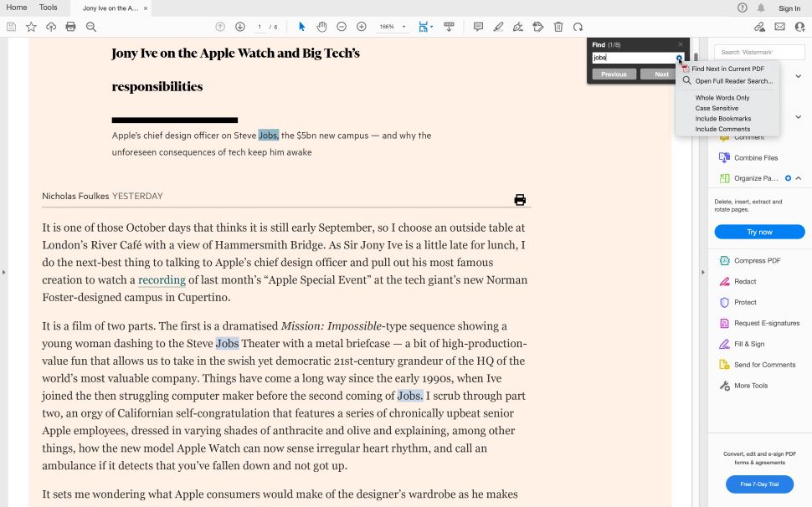812x507 pixels.
Task: Toggle Whole Words Only option
Action: 722,98
